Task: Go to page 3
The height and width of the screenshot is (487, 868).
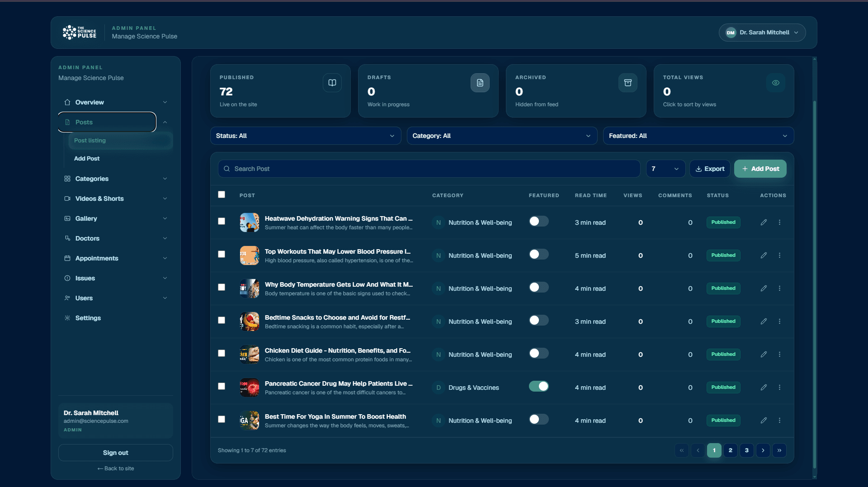Action: click(746, 450)
